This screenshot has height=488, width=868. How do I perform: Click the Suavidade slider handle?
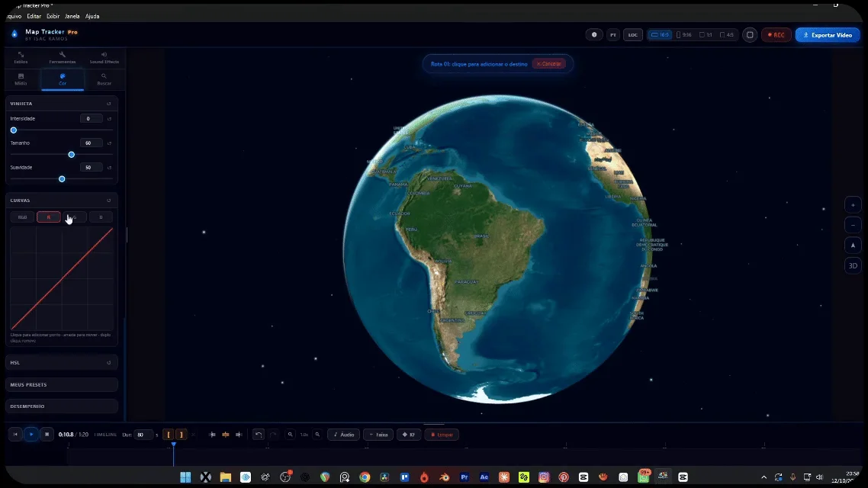62,178
